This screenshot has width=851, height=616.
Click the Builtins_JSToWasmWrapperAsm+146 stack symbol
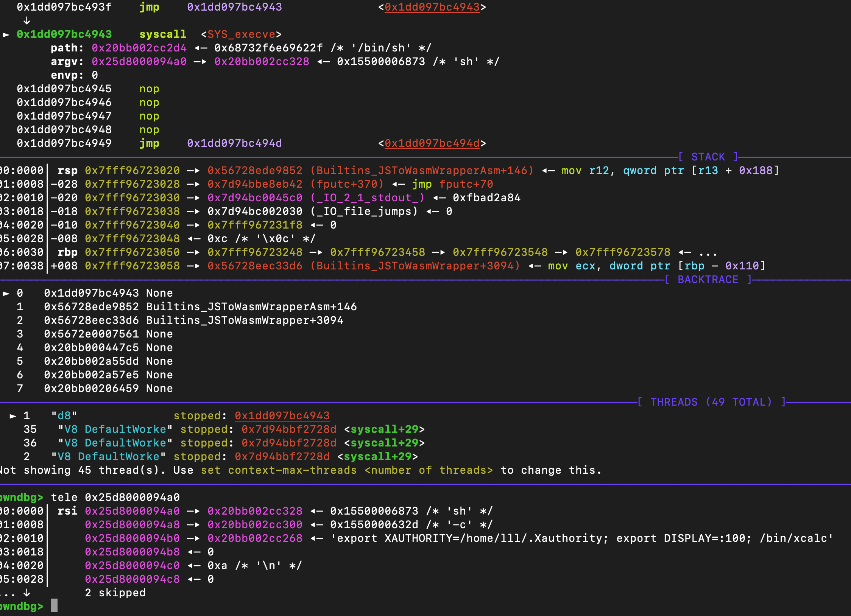click(421, 171)
